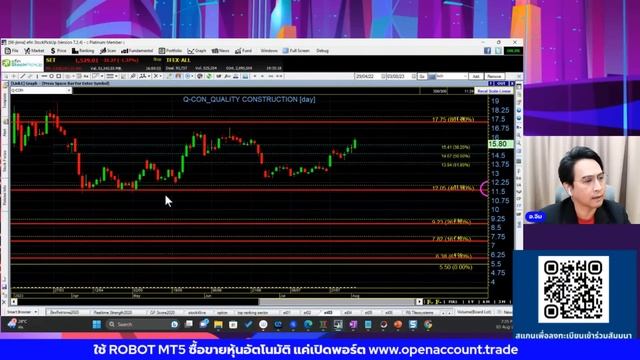The height and width of the screenshot is (360, 640).
Task: Open the Market menu
Action: coord(34,51)
